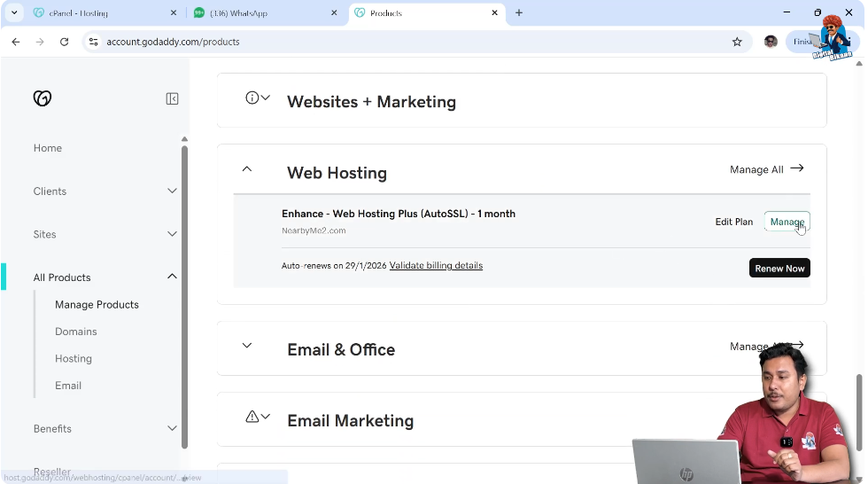Expand the Benefits menu chevron

172,428
